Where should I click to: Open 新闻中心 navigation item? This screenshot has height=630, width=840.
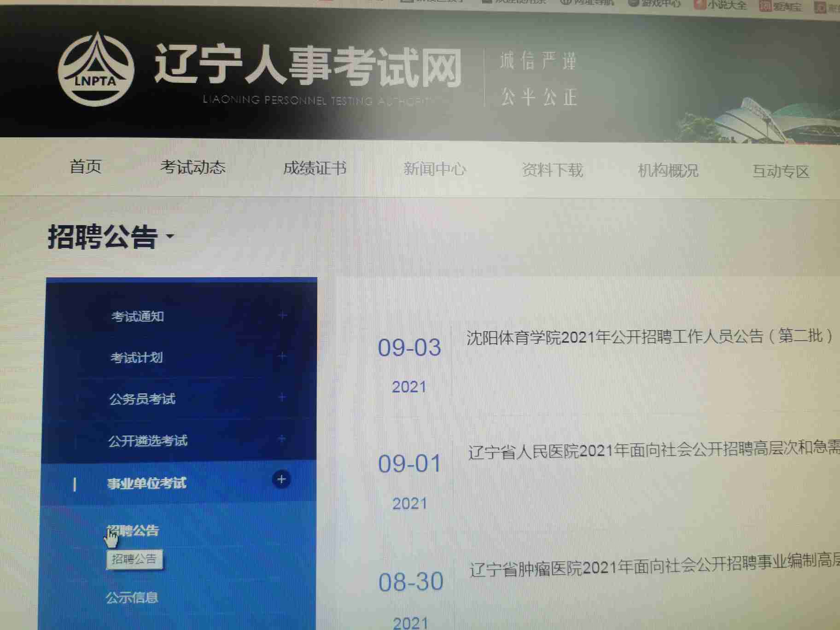click(x=434, y=169)
